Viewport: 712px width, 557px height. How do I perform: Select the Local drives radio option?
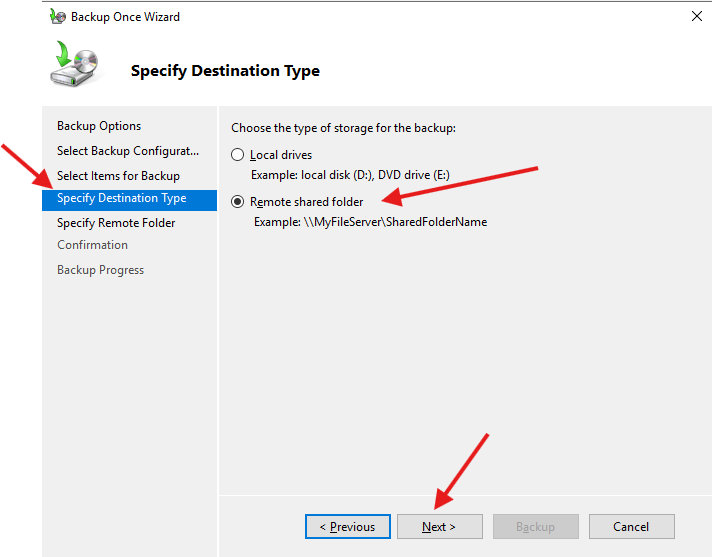pyautogui.click(x=237, y=155)
